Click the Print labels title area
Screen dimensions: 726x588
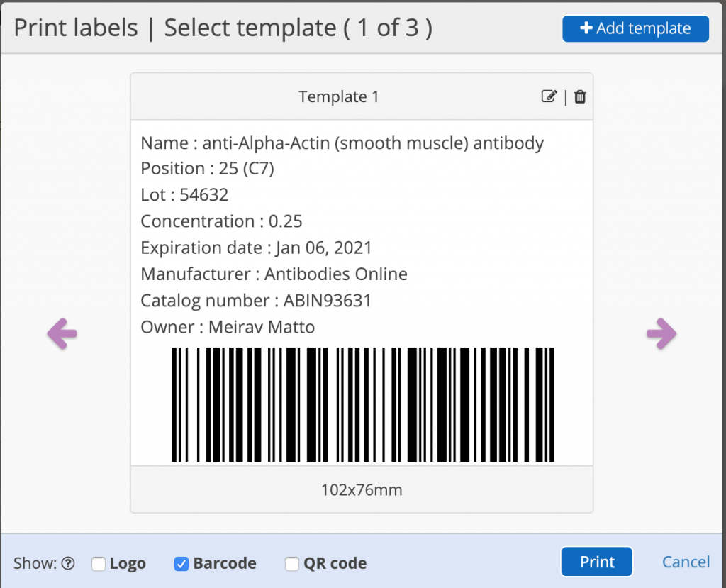pyautogui.click(x=75, y=28)
